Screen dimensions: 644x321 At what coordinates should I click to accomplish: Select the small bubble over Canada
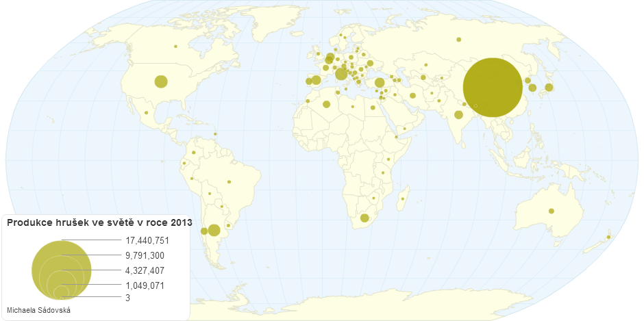(175, 47)
